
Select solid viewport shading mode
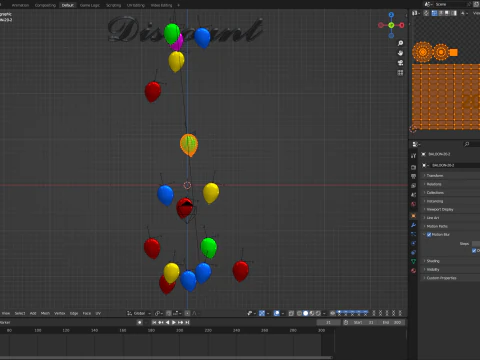(x=305, y=313)
